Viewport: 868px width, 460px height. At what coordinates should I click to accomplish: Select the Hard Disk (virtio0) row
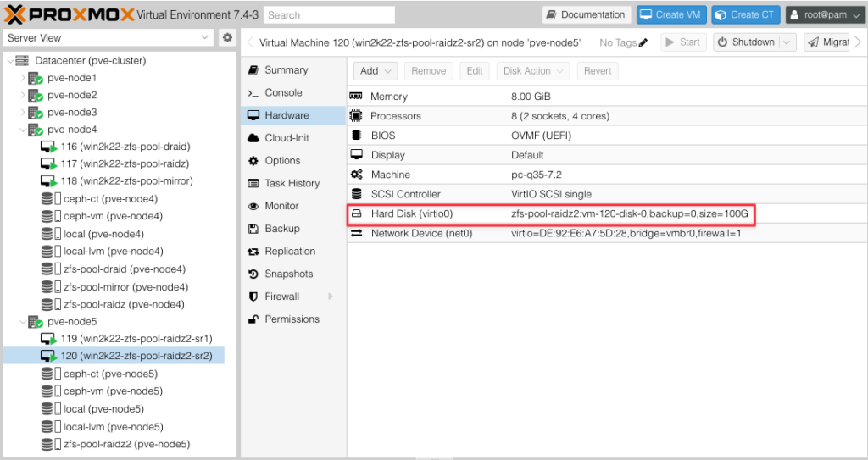coord(607,213)
